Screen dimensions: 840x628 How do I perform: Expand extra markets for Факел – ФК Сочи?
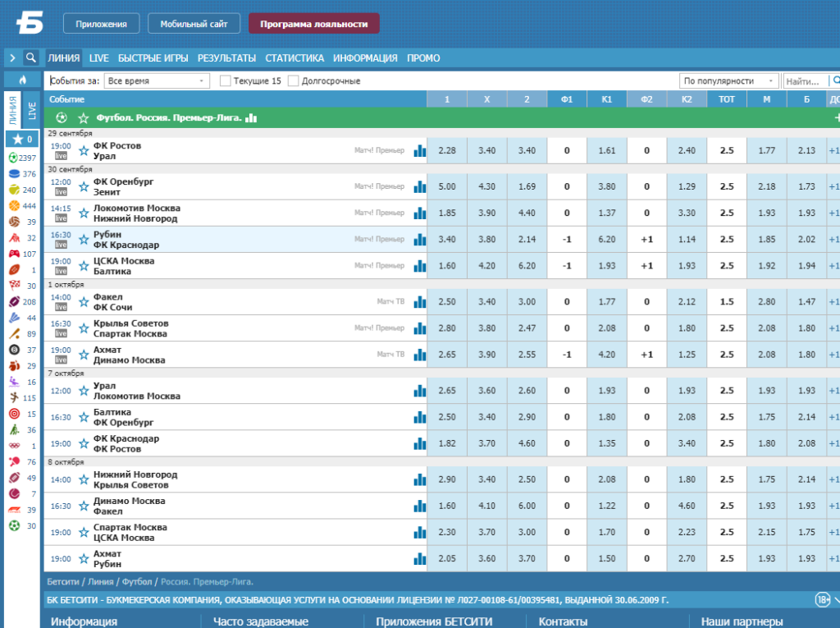833,302
